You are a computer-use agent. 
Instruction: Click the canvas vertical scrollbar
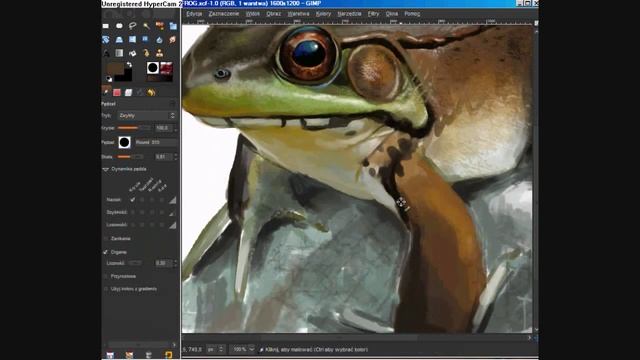click(536, 179)
